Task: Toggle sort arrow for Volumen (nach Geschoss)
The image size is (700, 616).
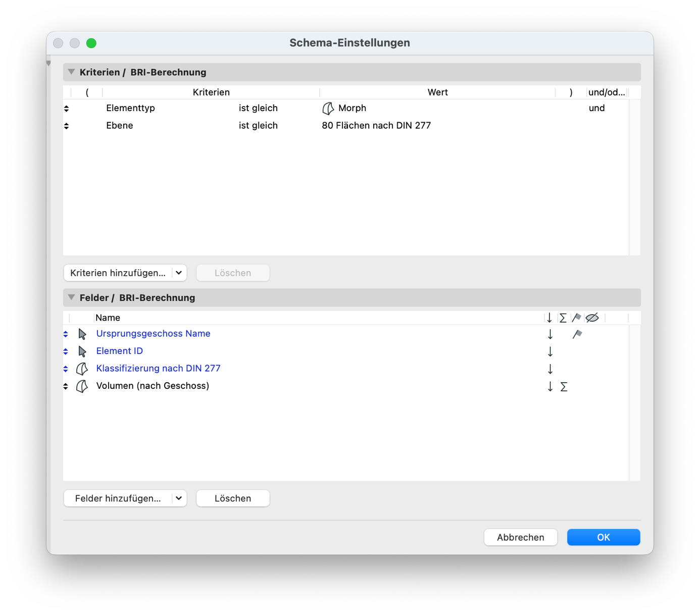Action: (550, 387)
